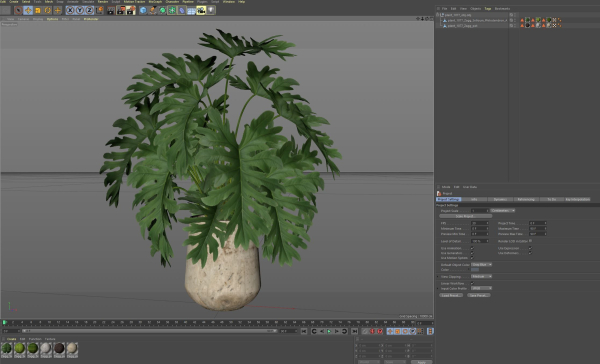This screenshot has height=364, width=600.
Task: Open Edit Render Settings
Action: (130, 10)
